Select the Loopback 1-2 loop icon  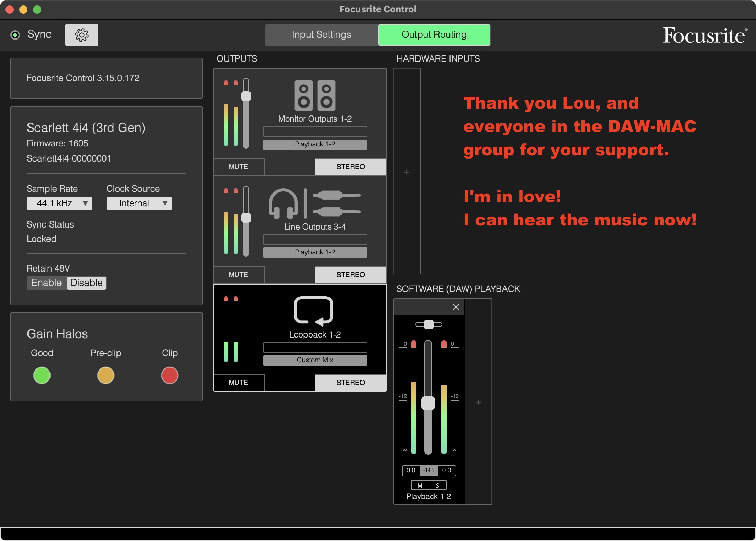[x=313, y=311]
